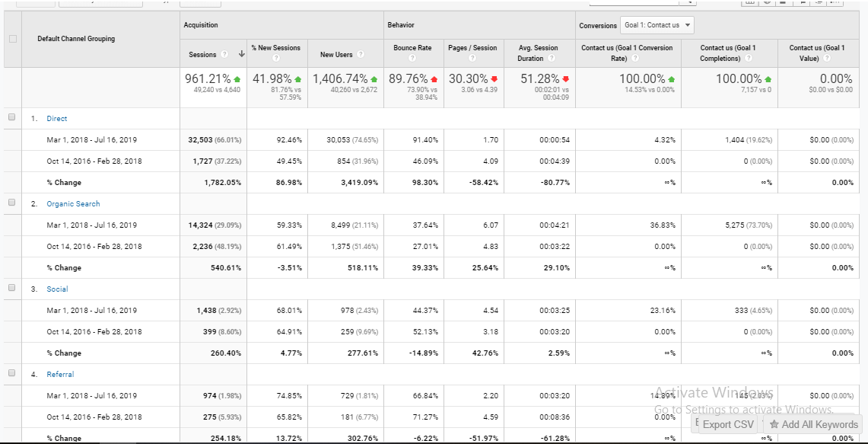Click help icon beside New Users header

360,54
